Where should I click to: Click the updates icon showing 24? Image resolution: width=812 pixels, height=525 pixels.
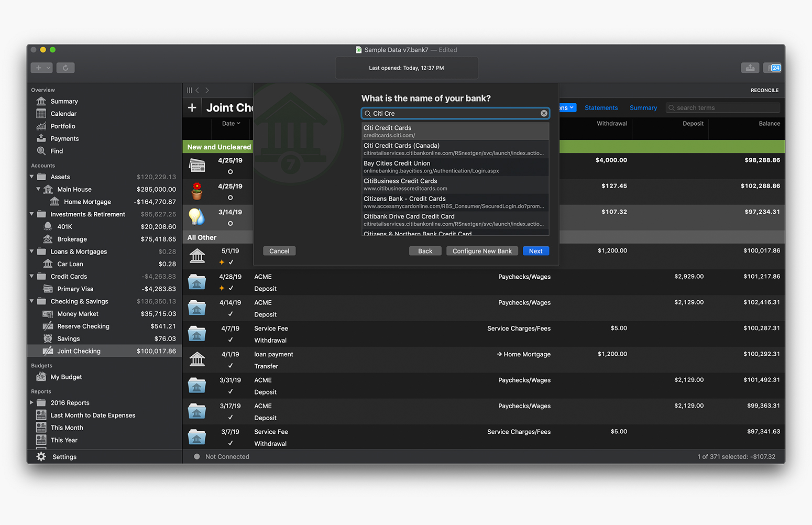coord(772,68)
